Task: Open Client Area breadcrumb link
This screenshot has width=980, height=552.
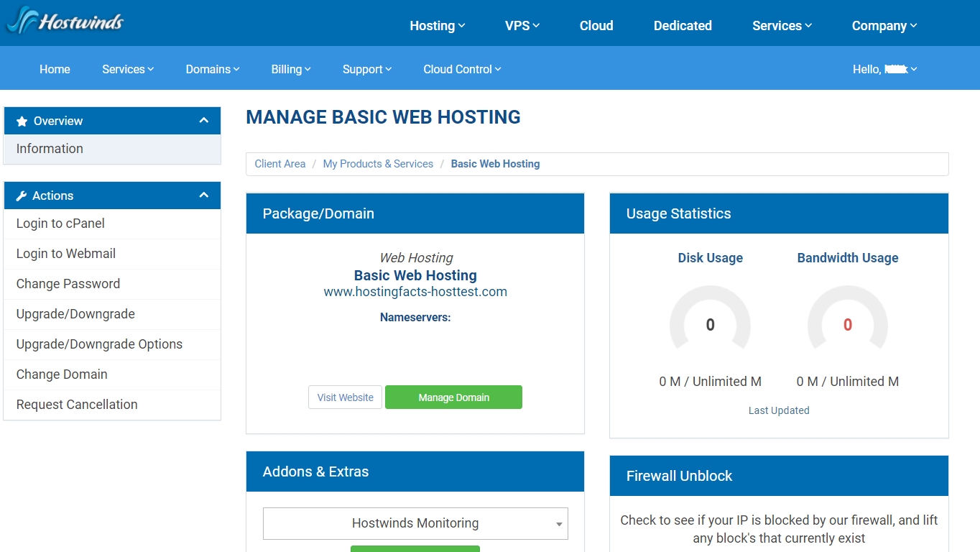Action: 280,164
